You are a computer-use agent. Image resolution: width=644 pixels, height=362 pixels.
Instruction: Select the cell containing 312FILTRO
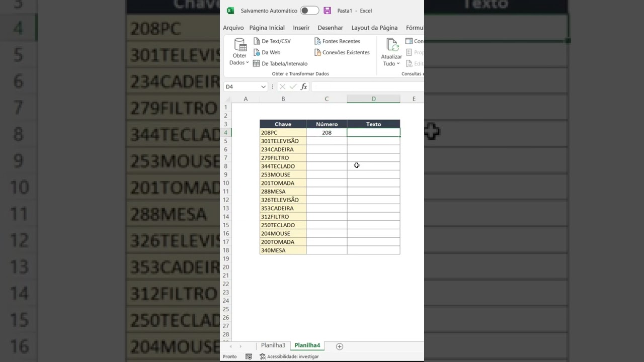(283, 217)
